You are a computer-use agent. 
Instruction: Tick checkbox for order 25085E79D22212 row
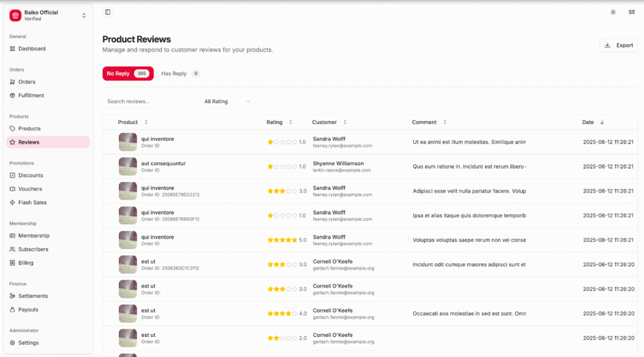click(x=109, y=191)
